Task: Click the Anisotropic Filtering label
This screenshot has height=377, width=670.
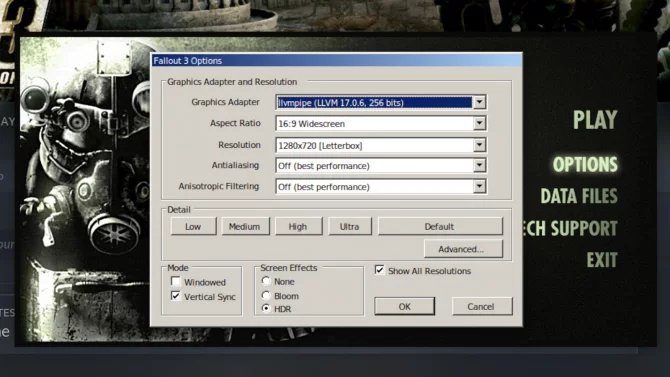Action: (x=219, y=186)
